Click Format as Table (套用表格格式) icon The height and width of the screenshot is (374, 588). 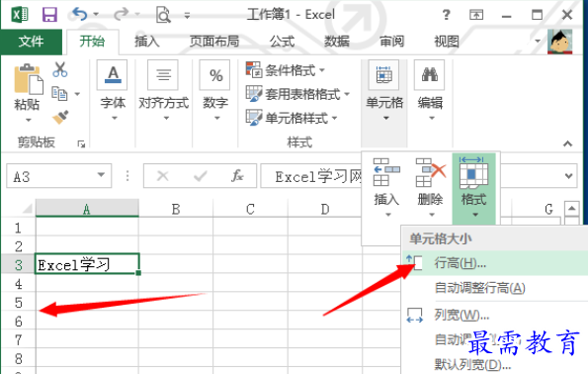[254, 93]
